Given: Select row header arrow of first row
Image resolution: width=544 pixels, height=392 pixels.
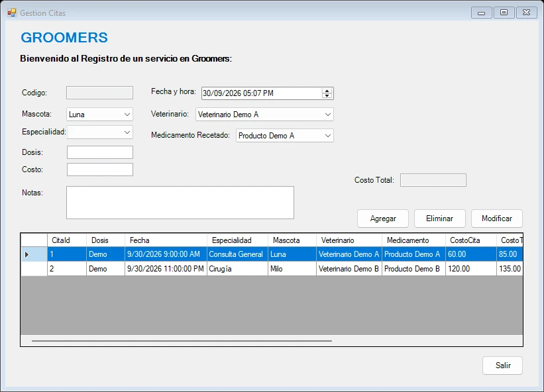Looking at the screenshot, I should coord(34,254).
